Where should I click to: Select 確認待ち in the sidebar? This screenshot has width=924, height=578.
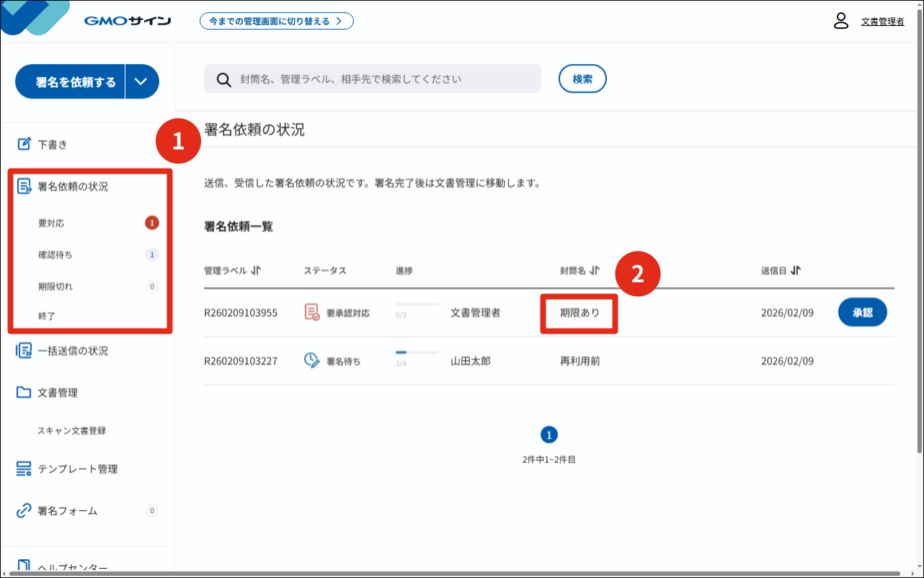click(x=55, y=255)
